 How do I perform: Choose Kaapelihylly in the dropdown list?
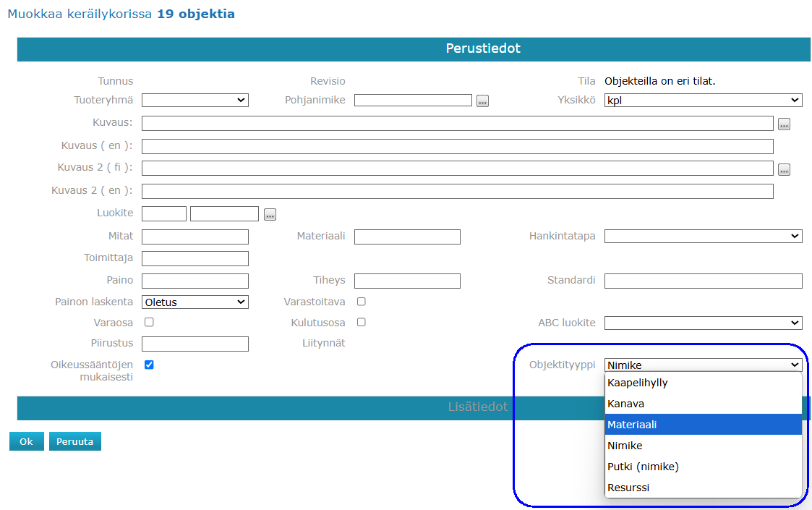pyautogui.click(x=703, y=383)
